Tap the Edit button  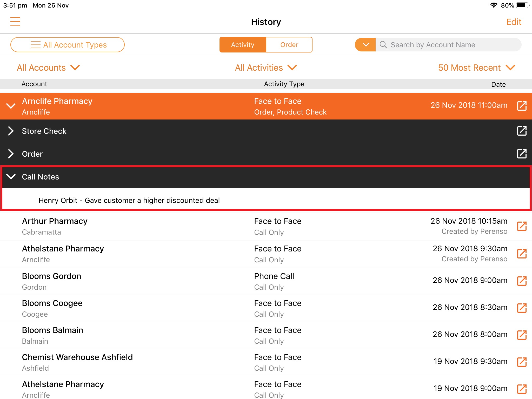[514, 22]
